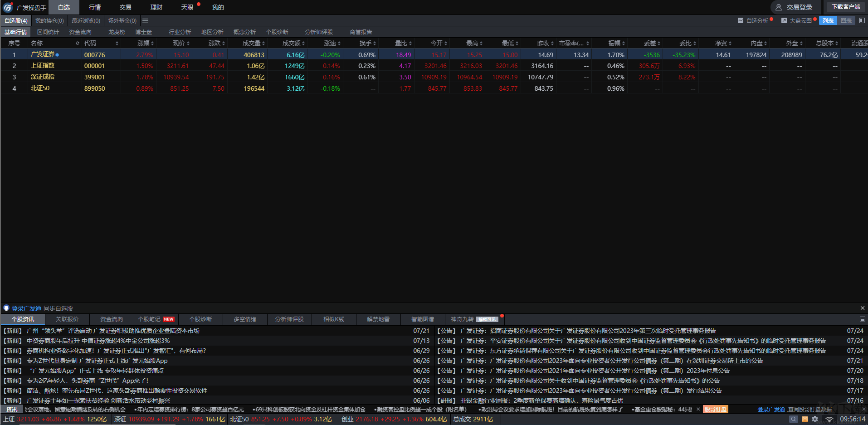Select the 广发证券 row in watchlist
The width and height of the screenshot is (868, 425).
tap(434, 55)
